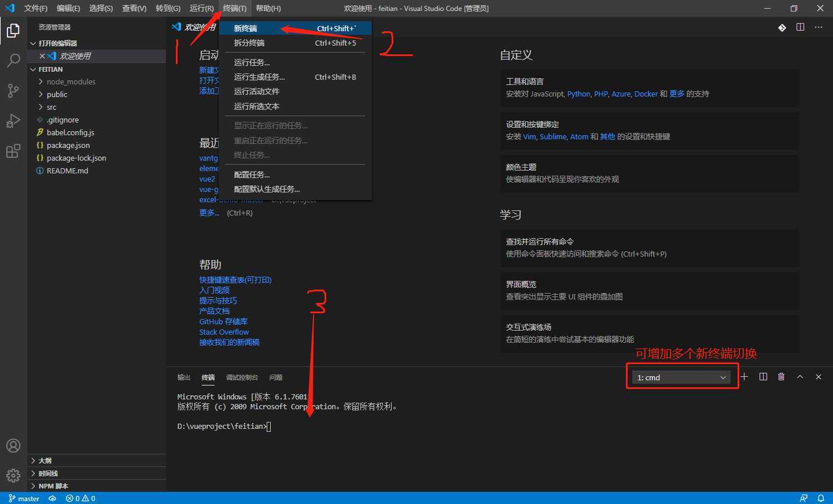833x504 pixels.
Task: Open the Explorer view in activity bar
Action: click(x=13, y=31)
